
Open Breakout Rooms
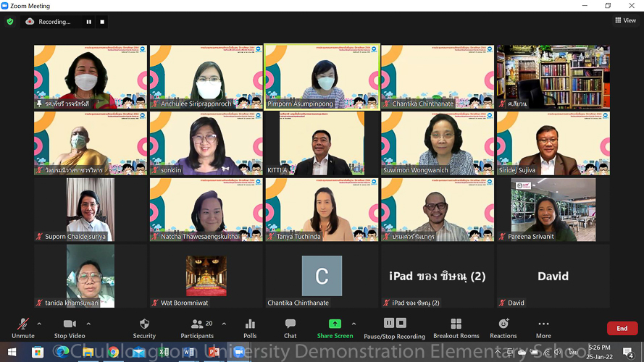[456, 327]
